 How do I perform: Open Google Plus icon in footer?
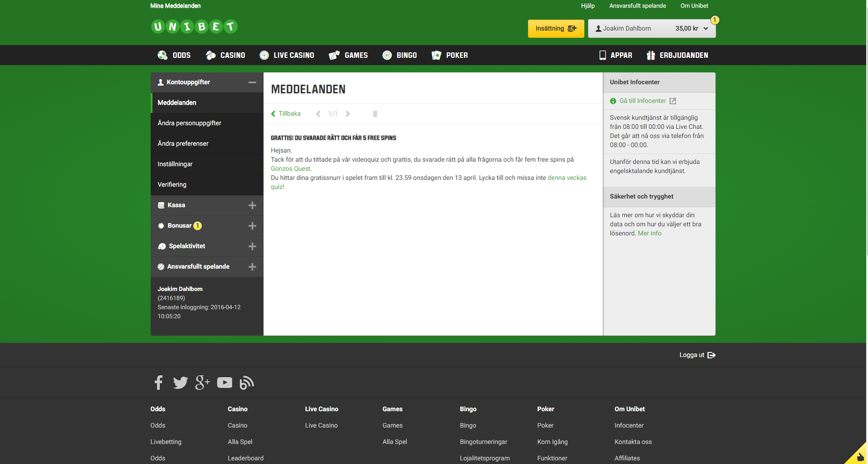pos(202,382)
